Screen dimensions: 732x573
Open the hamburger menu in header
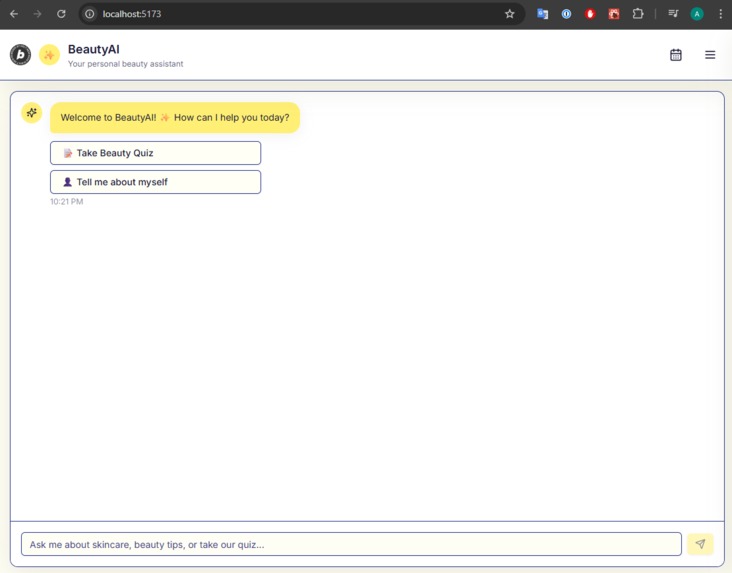point(710,55)
